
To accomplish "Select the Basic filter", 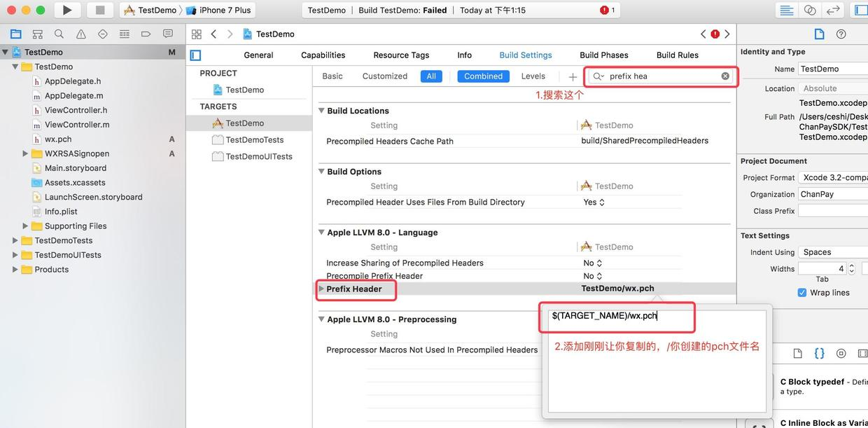I will coord(332,76).
